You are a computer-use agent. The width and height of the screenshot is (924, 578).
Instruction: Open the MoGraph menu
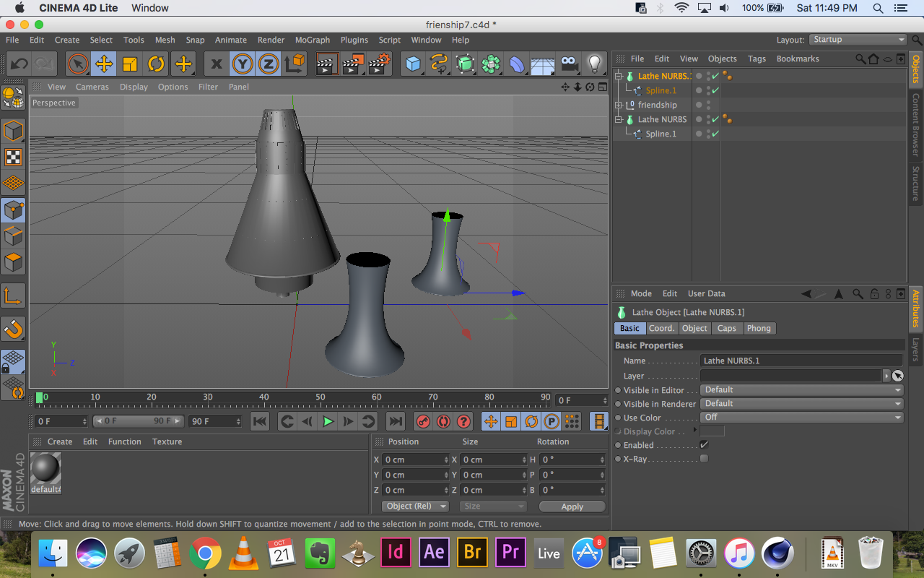tap(312, 40)
